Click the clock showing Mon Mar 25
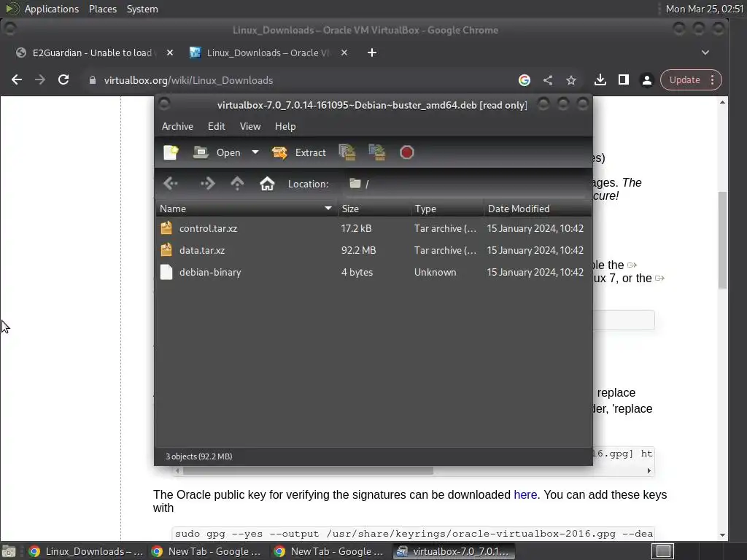The height and width of the screenshot is (560, 747). click(705, 9)
